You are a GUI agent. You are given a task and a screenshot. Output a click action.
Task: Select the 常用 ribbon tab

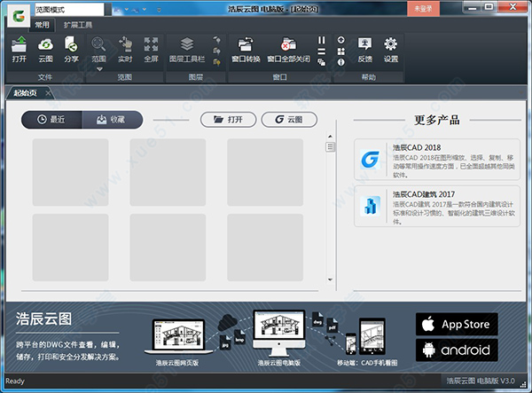(42, 25)
